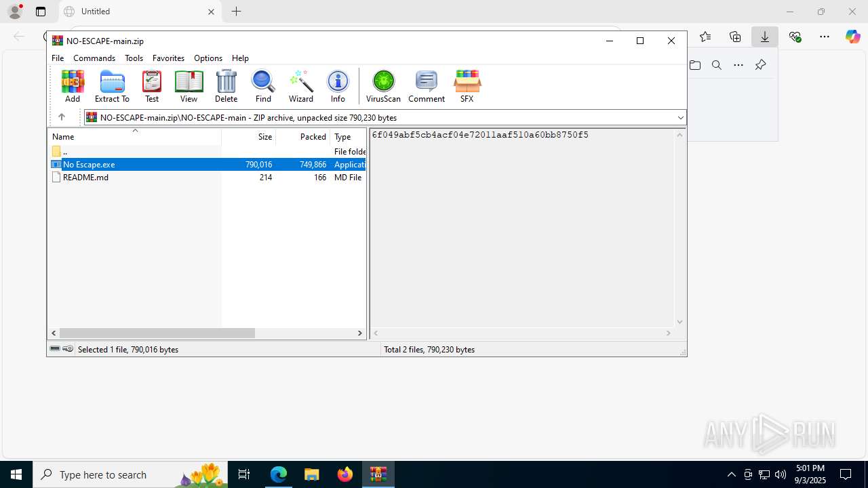Click the Add toolbar icon in WinRAR
Viewport: 868px width, 488px height.
tap(73, 86)
